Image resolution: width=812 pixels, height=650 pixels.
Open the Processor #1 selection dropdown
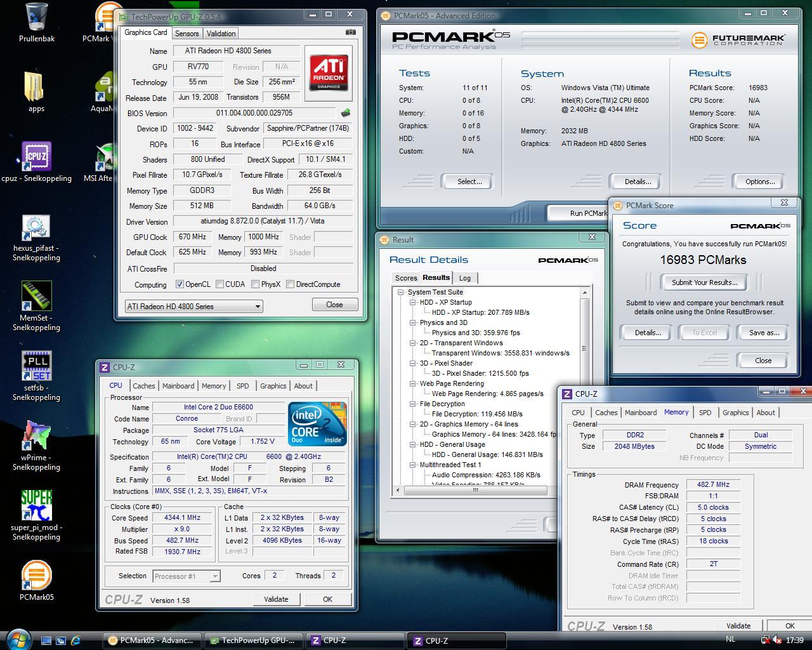[x=187, y=576]
